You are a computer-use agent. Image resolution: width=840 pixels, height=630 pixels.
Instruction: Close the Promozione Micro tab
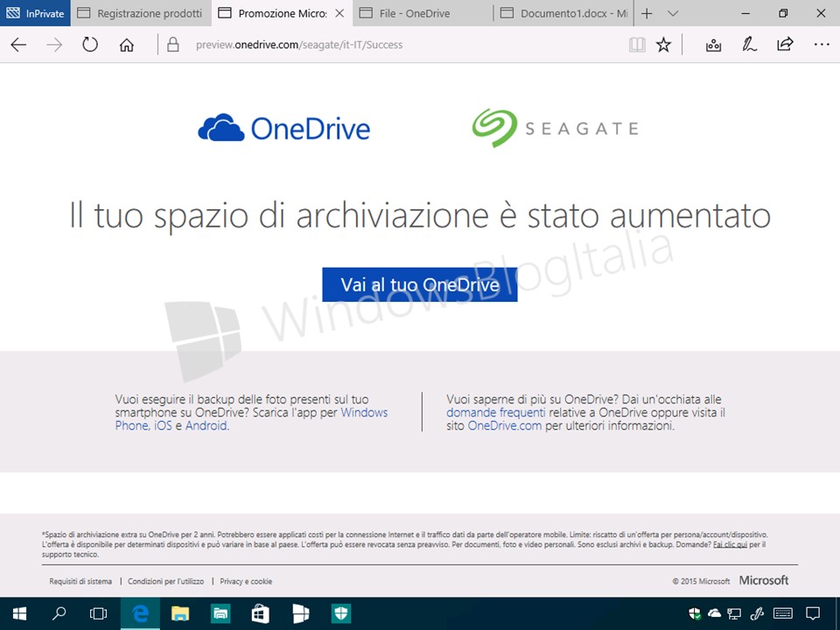tap(339, 13)
